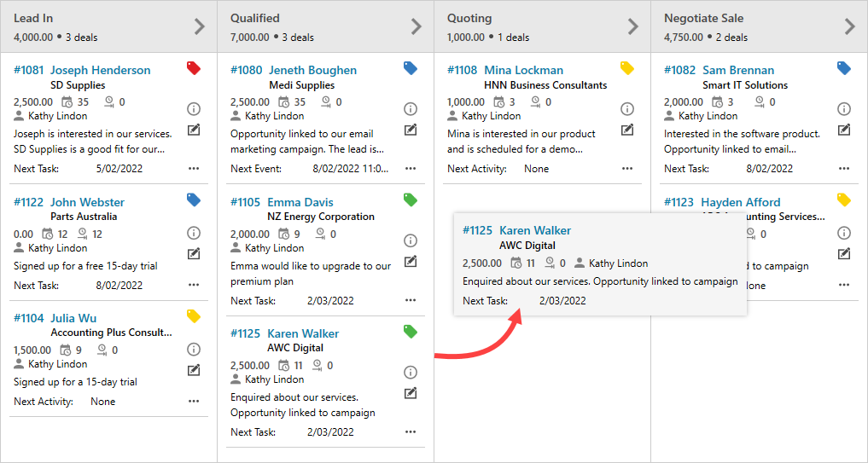Click the floating Karen Walker drag card
Viewport: 868px width, 463px height.
(x=600, y=264)
